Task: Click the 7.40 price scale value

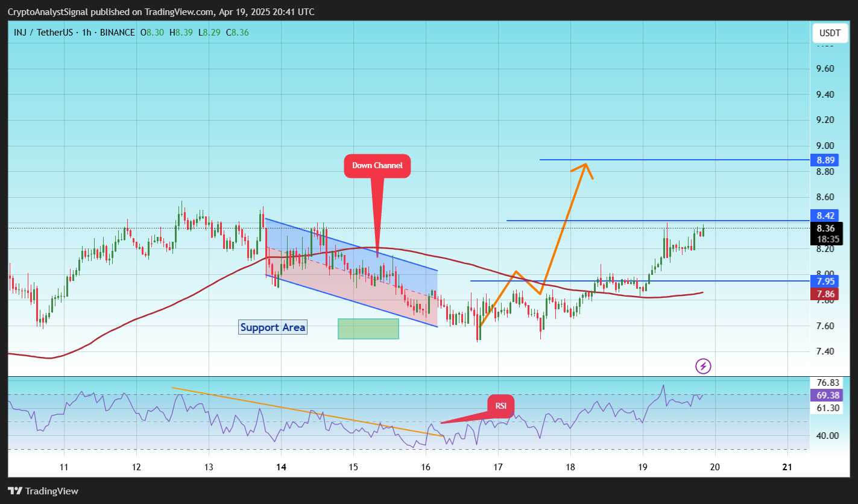Action: pyautogui.click(x=825, y=351)
